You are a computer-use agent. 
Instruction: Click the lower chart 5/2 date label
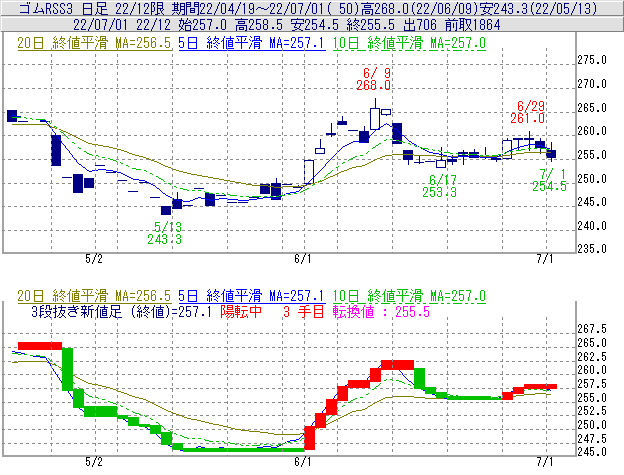pos(94,462)
